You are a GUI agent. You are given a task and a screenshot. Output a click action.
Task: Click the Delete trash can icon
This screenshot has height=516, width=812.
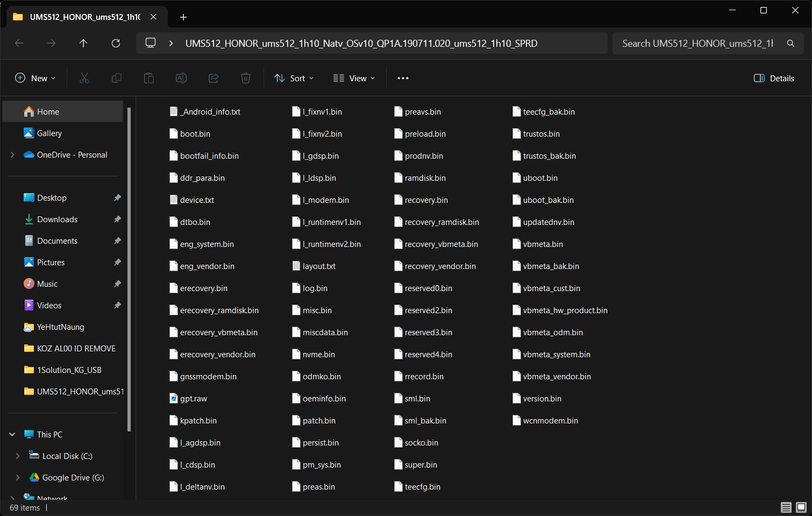click(x=246, y=78)
